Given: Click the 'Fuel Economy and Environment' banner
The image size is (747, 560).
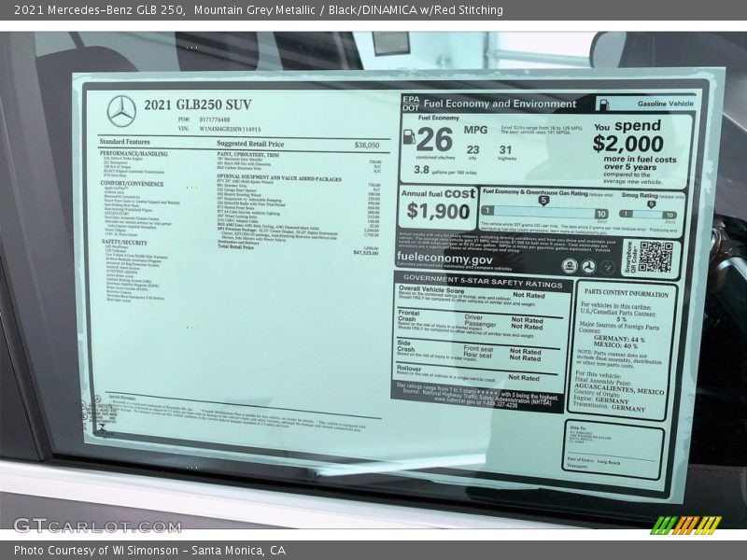Looking at the screenshot, I should coord(500,104).
